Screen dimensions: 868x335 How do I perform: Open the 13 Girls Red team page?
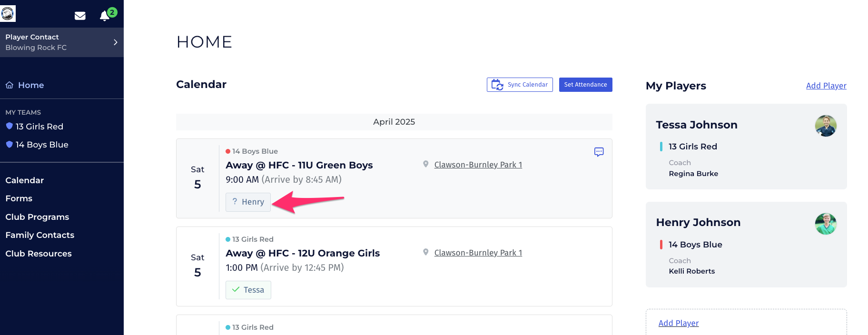tap(39, 127)
